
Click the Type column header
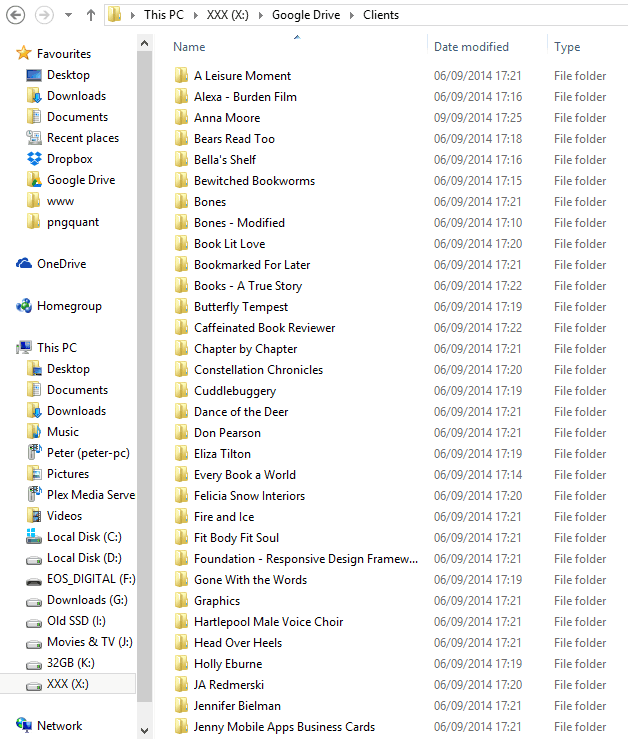click(567, 47)
